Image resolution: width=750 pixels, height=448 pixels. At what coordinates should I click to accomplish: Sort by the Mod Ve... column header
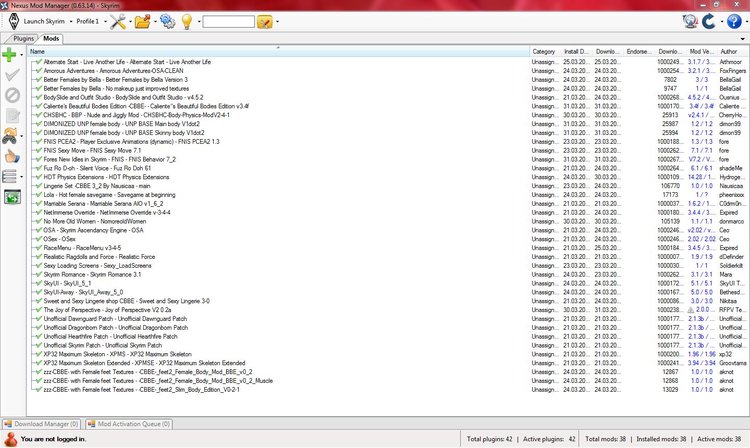[701, 51]
